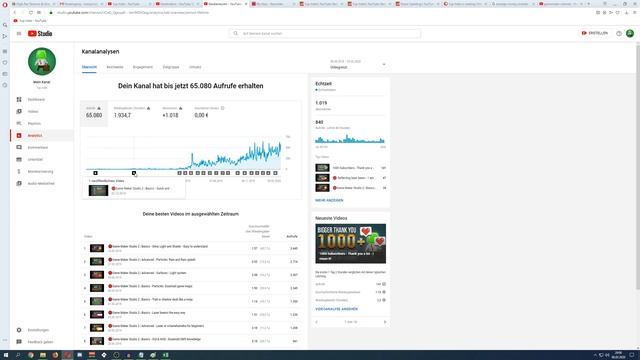Select the Aufrufe 65.080 metric card
640x360 pixels.
pyautogui.click(x=94, y=113)
